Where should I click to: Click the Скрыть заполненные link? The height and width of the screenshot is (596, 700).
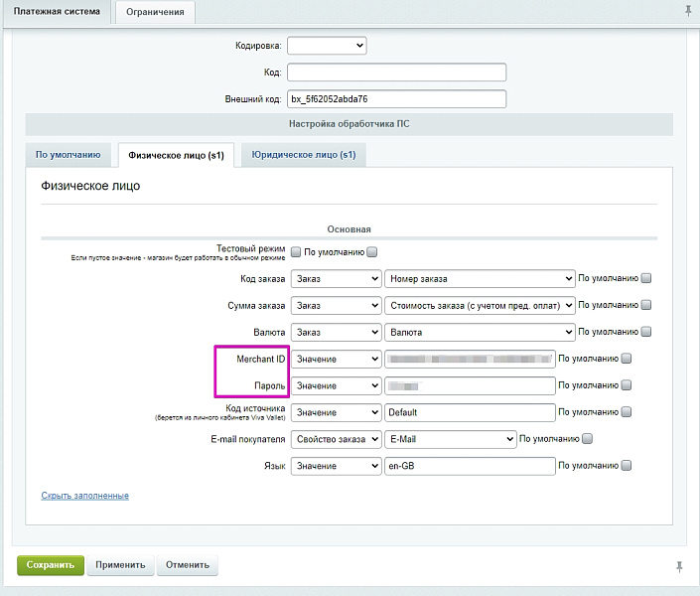pyautogui.click(x=84, y=496)
